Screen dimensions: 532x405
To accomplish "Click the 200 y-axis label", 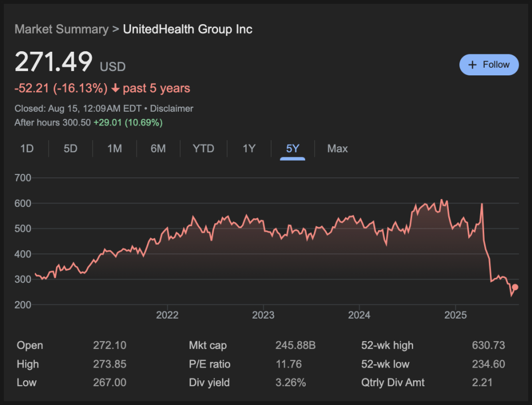I will [23, 305].
